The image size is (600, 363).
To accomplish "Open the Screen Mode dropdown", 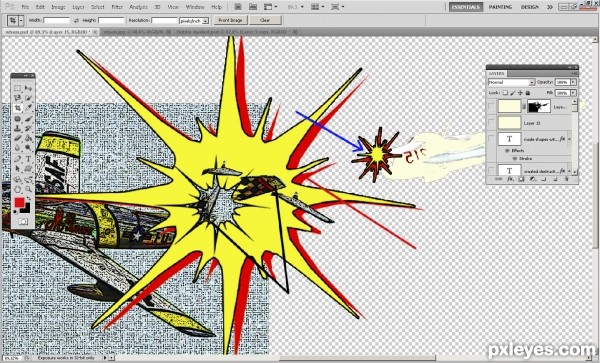I will point(338,7).
